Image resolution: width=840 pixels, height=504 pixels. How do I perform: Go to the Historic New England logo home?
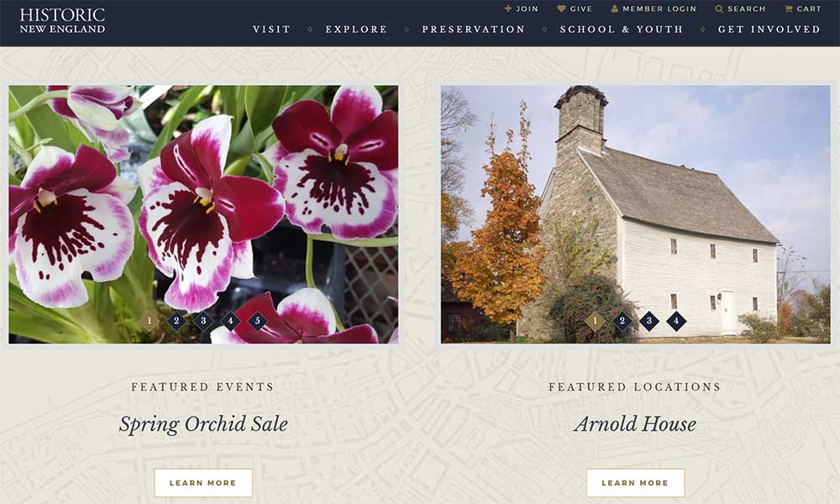pyautogui.click(x=62, y=21)
